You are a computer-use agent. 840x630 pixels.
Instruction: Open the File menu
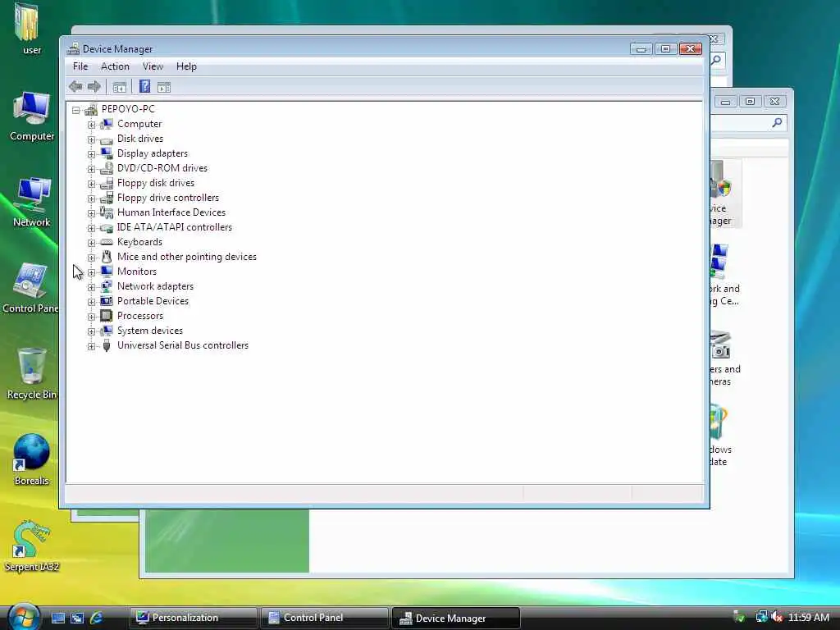[80, 66]
